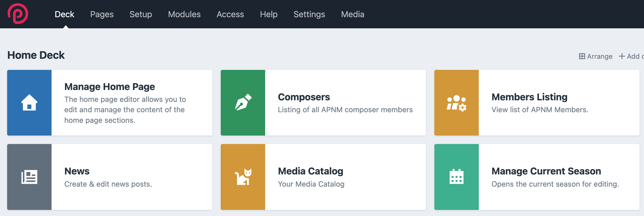The image size is (644, 216).
Task: Click the Members Listing people-gear icon
Action: point(457,103)
